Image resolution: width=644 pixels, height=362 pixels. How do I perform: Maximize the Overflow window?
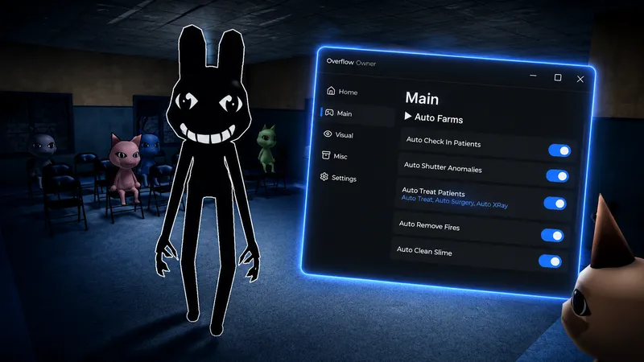(558, 77)
